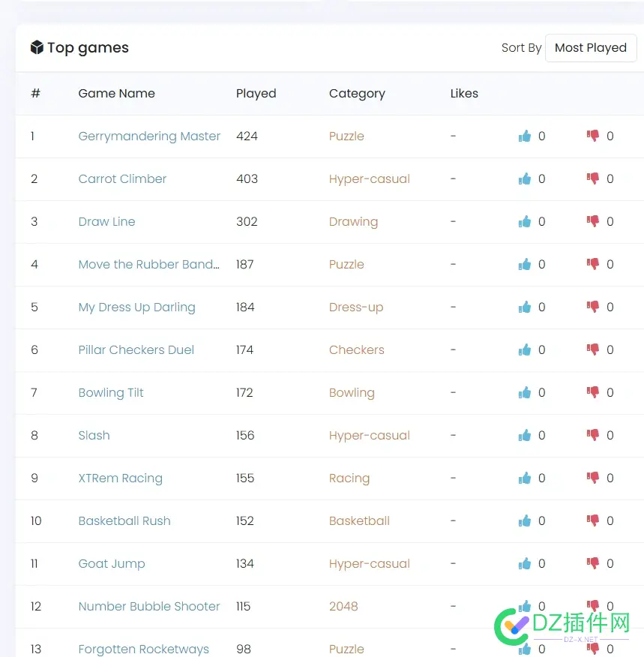The width and height of the screenshot is (644, 657).
Task: Open the Number Bubble Shooter game
Action: [x=149, y=606]
